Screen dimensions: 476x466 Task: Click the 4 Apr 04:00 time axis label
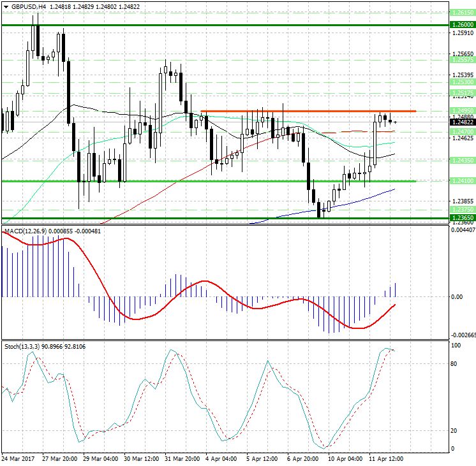point(221,459)
